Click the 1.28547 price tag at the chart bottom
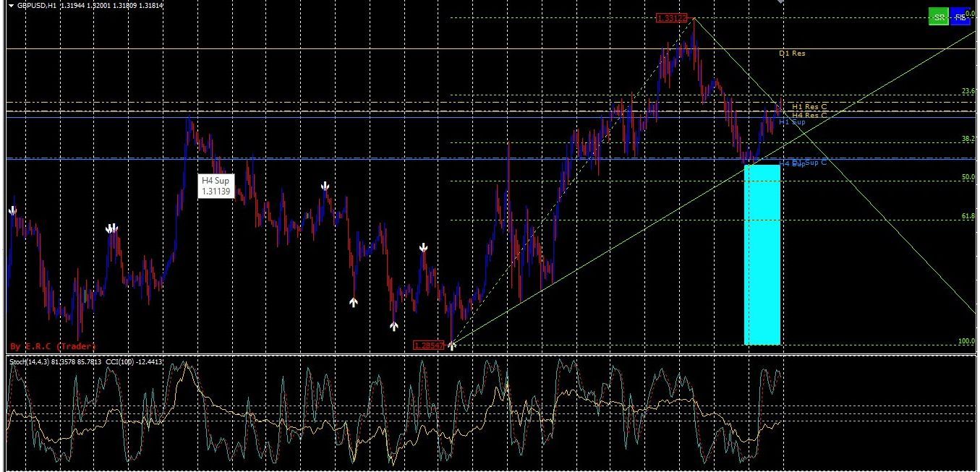The height and width of the screenshot is (472, 980). 428,345
